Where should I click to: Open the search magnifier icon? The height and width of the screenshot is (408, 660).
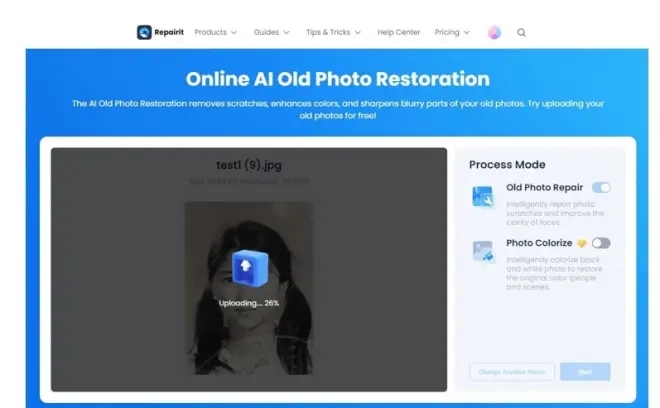click(521, 32)
